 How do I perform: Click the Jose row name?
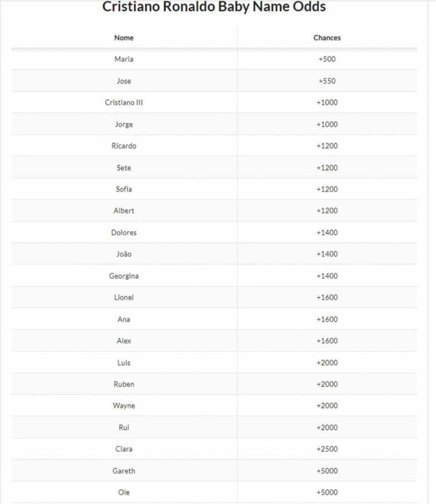tap(124, 81)
